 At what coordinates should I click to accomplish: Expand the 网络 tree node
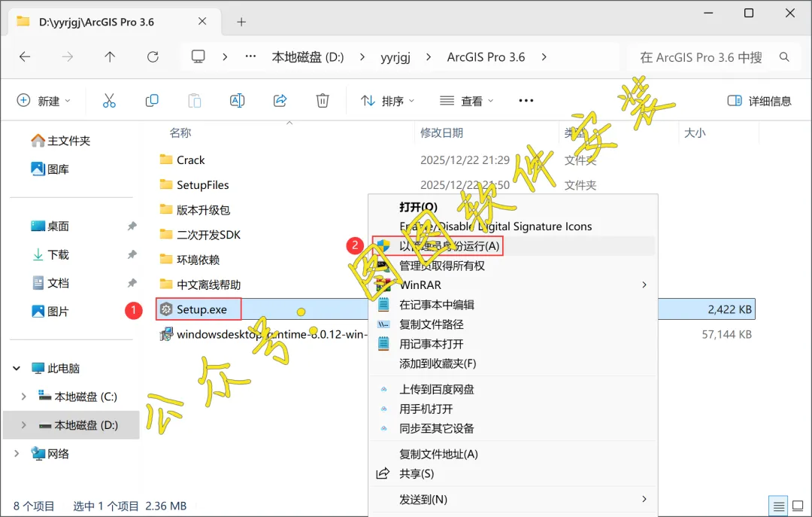[x=17, y=454]
